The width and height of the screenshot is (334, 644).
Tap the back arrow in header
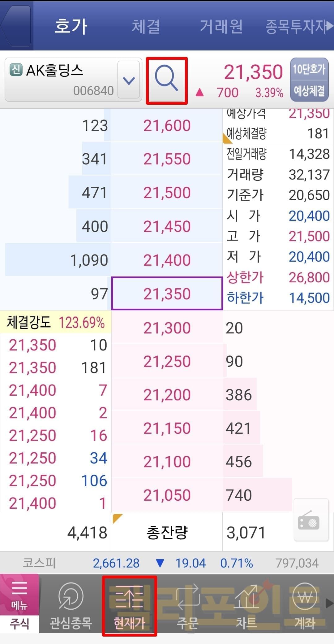tap(15, 26)
